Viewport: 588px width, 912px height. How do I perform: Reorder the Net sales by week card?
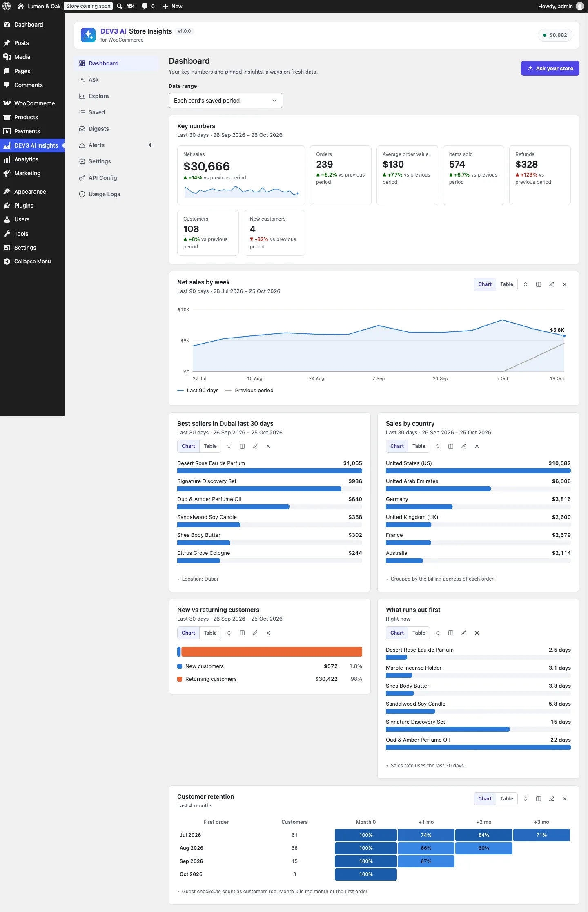pyautogui.click(x=526, y=284)
